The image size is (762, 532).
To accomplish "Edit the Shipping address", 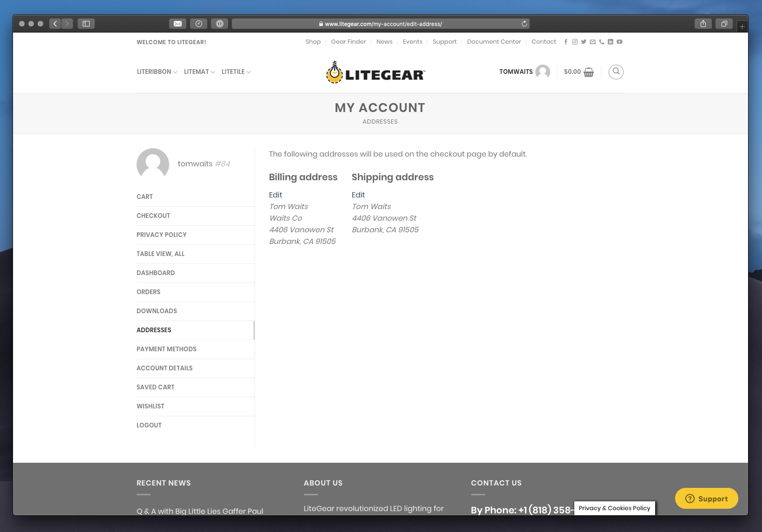I will (x=358, y=195).
